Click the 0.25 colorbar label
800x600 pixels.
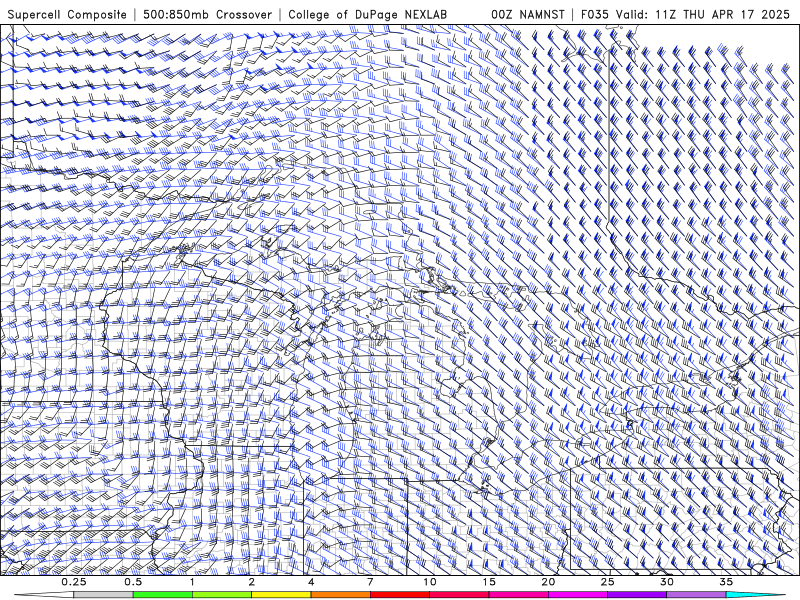pos(74,582)
